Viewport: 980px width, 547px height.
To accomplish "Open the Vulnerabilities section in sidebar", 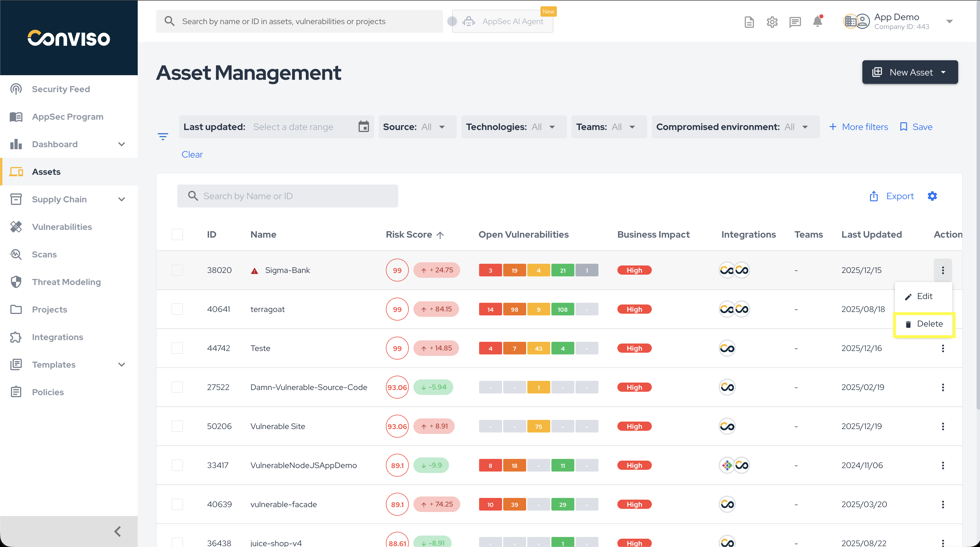I will pos(62,226).
